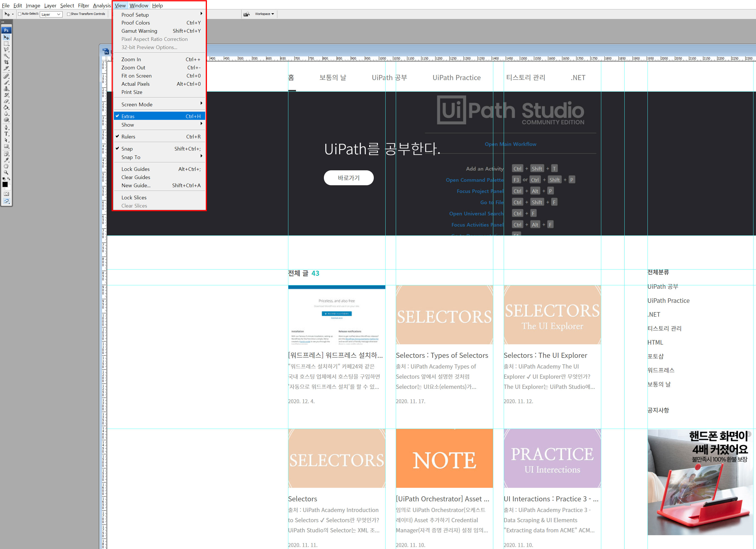Select the Hand tool
The width and height of the screenshot is (756, 549).
[x=6, y=166]
